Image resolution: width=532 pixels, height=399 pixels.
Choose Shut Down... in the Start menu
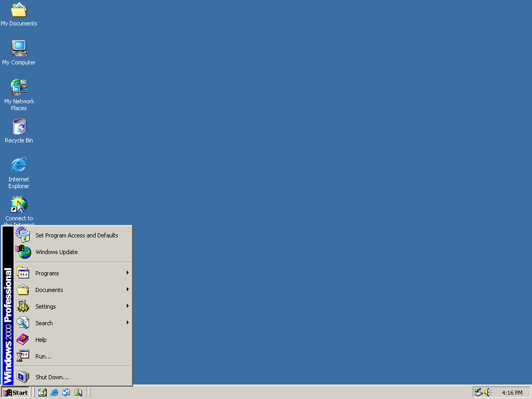(x=73, y=377)
